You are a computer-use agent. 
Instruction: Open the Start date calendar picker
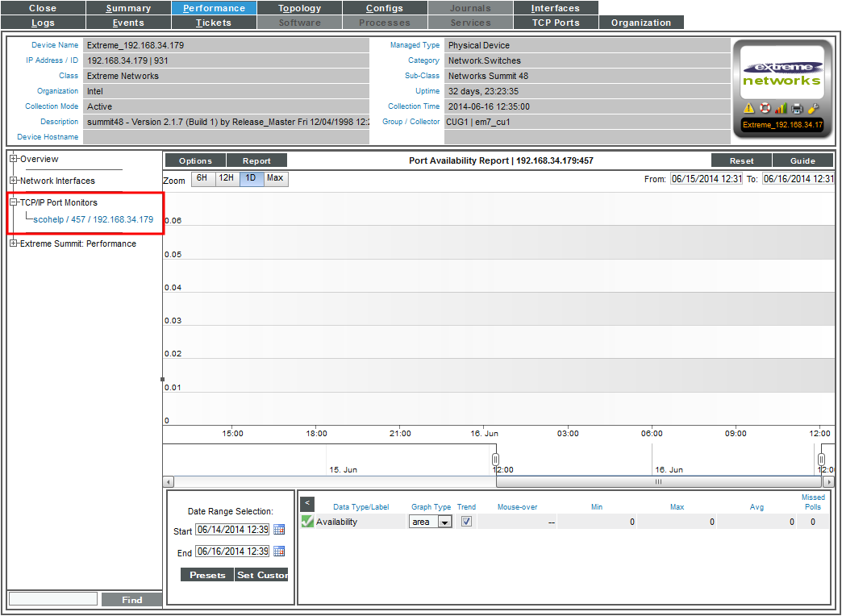(x=279, y=530)
